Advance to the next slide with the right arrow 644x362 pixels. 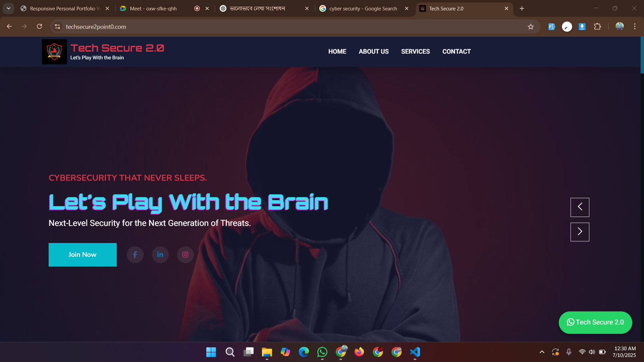pyautogui.click(x=580, y=232)
